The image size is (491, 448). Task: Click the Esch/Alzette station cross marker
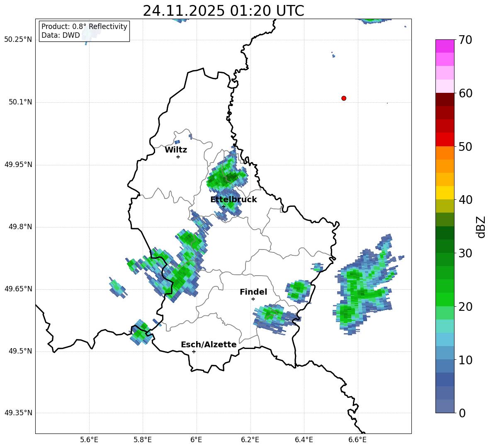(194, 351)
